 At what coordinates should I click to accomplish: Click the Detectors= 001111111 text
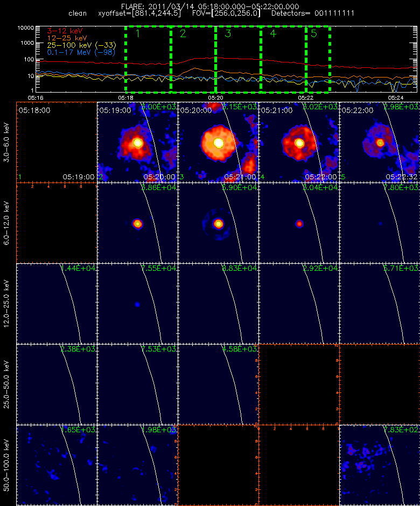tap(313, 13)
